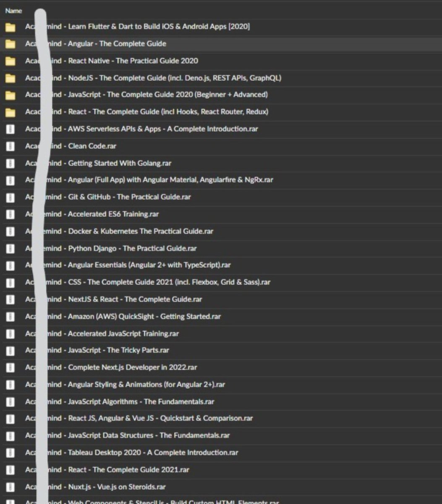Select archive icon for Accelerated ES6 Training.rar
Viewport: 442px width, 504px height.
10,215
